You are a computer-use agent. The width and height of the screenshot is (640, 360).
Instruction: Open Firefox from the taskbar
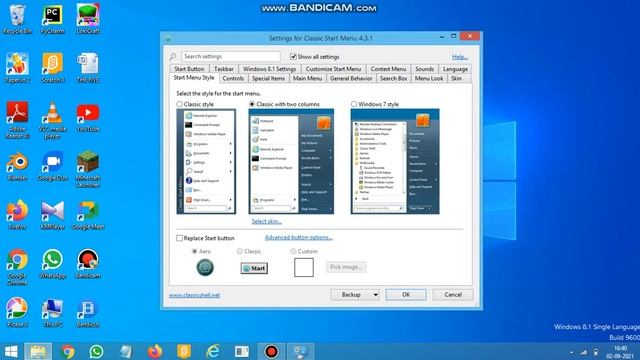click(x=155, y=351)
